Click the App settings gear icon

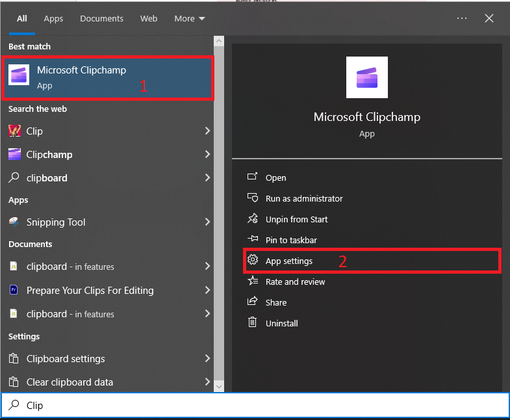[x=253, y=261]
